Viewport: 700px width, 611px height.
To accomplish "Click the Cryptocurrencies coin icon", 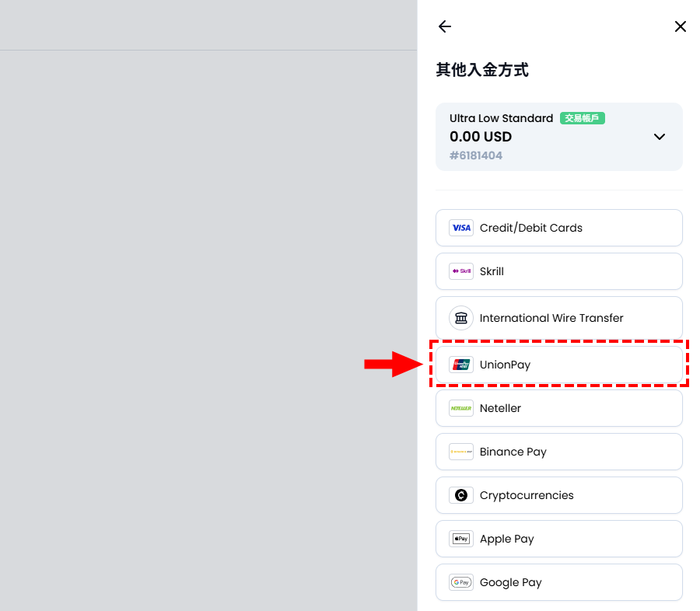I will 461,495.
